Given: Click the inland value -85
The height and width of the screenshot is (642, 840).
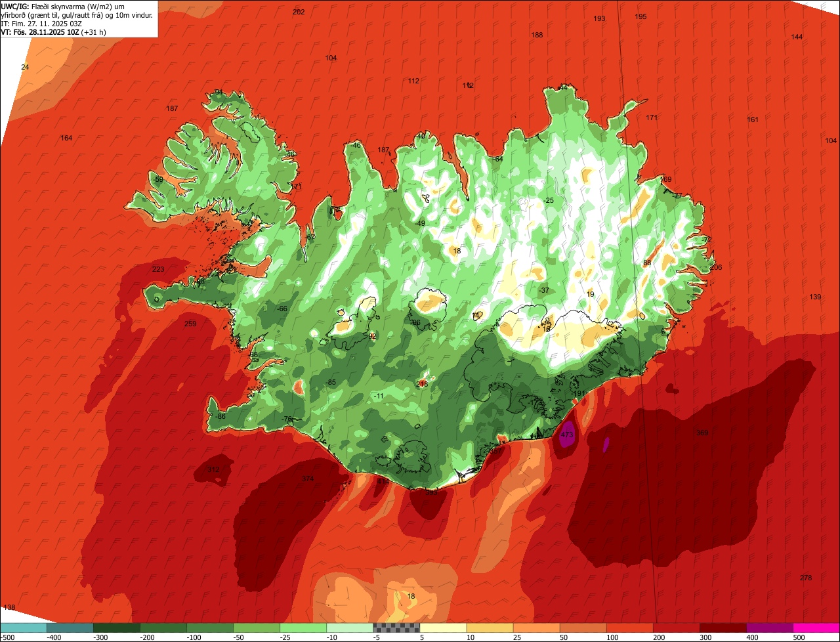Looking at the screenshot, I should click(x=331, y=382).
